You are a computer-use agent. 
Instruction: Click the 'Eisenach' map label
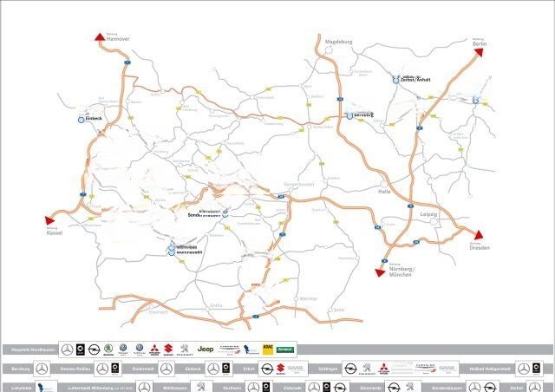[158, 312]
